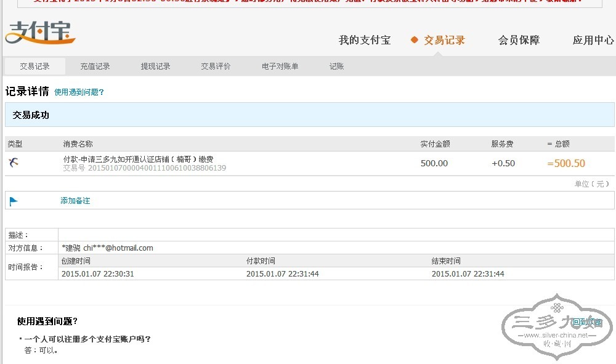Switch to the 充值记录 tab

95,67
